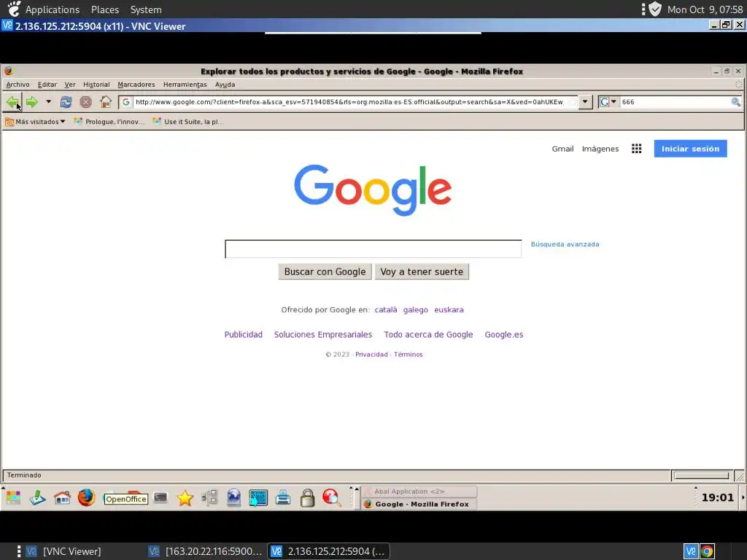
Task: Switch Google to euskara
Action: tap(449, 309)
